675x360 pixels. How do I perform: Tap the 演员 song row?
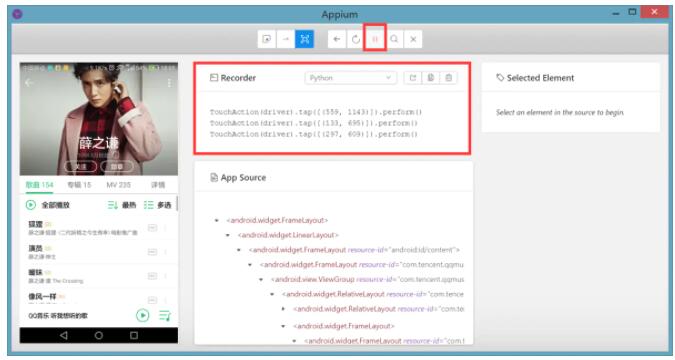(99, 252)
